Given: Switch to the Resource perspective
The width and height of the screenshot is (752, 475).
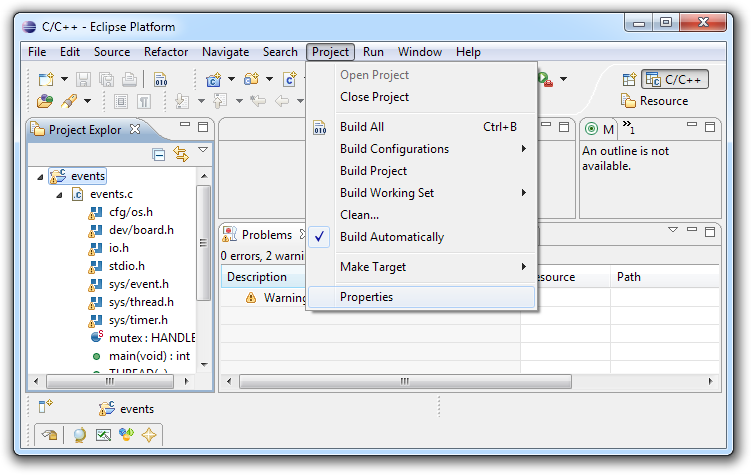Looking at the screenshot, I should coord(655,101).
